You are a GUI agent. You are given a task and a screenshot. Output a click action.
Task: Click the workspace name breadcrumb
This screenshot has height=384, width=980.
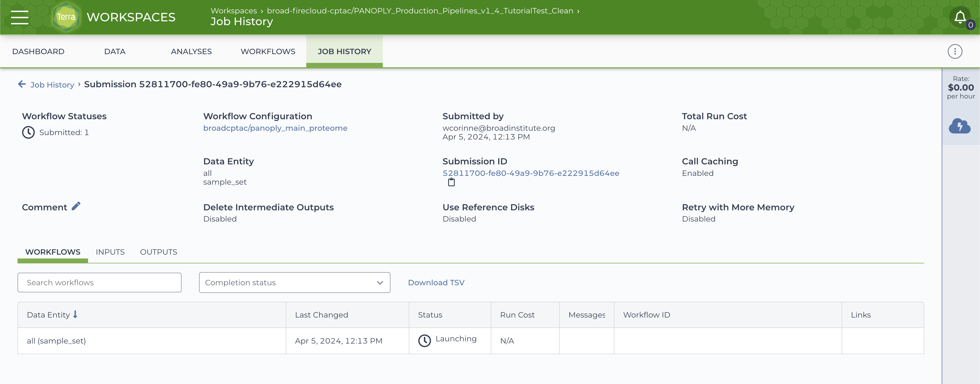tap(420, 11)
